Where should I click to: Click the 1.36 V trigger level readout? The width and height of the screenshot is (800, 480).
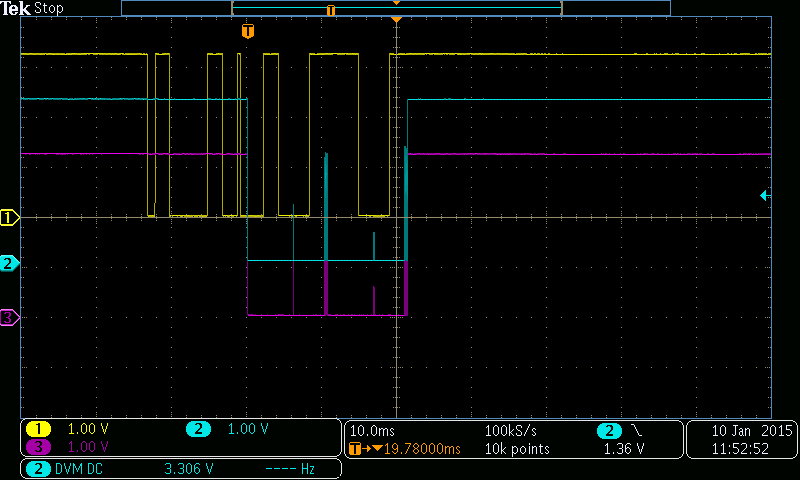tap(624, 449)
